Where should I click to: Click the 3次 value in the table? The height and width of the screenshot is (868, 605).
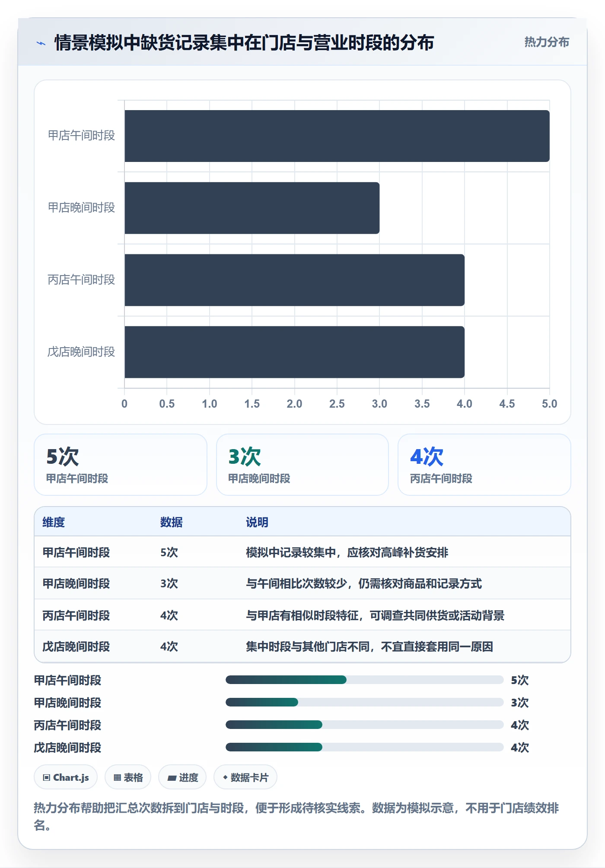pyautogui.click(x=169, y=583)
